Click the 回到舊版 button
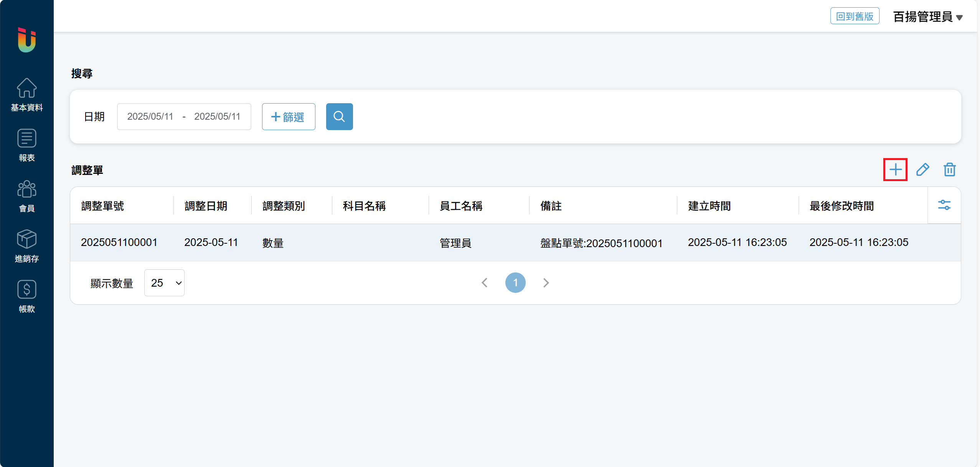This screenshot has height=467, width=980. pyautogui.click(x=855, y=16)
